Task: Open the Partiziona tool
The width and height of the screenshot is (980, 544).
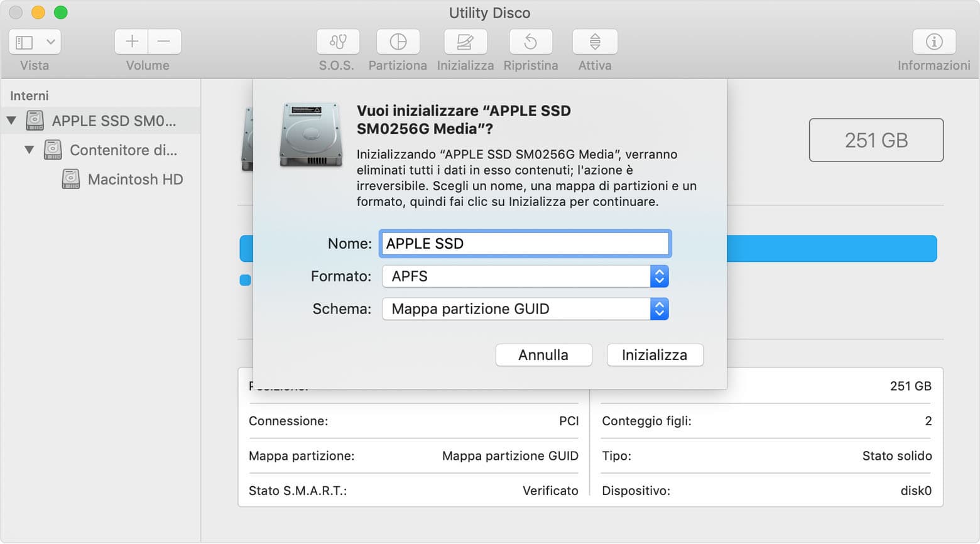Action: point(398,42)
